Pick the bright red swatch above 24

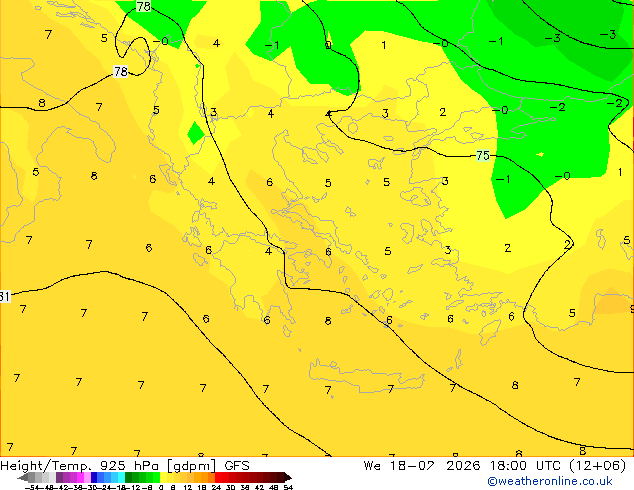pyautogui.click(x=218, y=478)
